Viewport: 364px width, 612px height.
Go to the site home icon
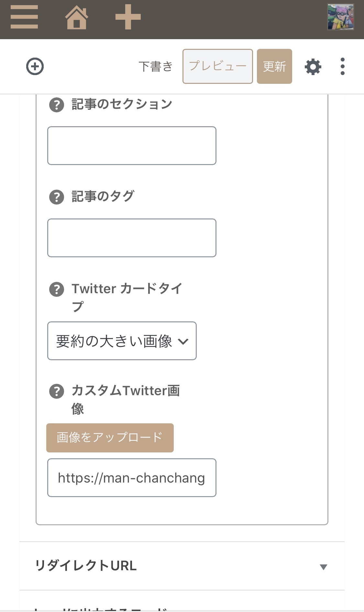(77, 18)
